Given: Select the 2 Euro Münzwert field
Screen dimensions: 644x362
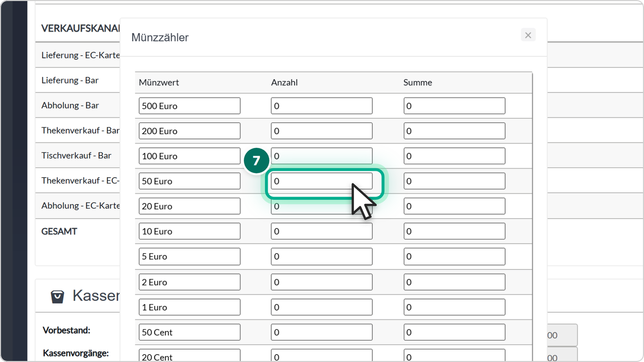Looking at the screenshot, I should pos(190,282).
